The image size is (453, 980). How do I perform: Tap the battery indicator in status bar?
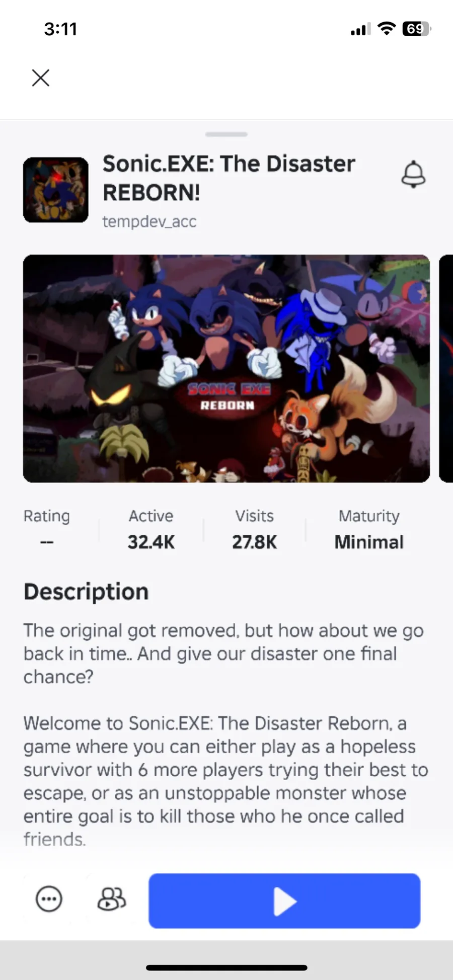pos(416,29)
